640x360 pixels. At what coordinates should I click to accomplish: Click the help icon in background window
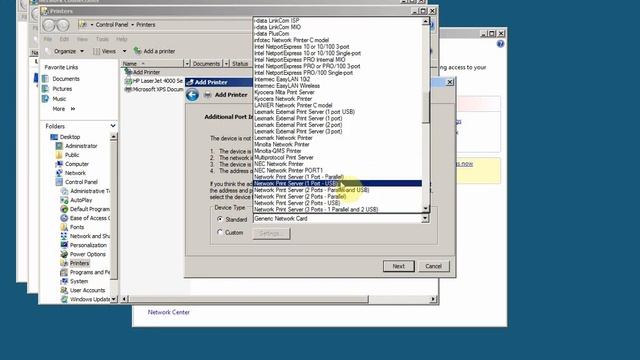(x=500, y=44)
